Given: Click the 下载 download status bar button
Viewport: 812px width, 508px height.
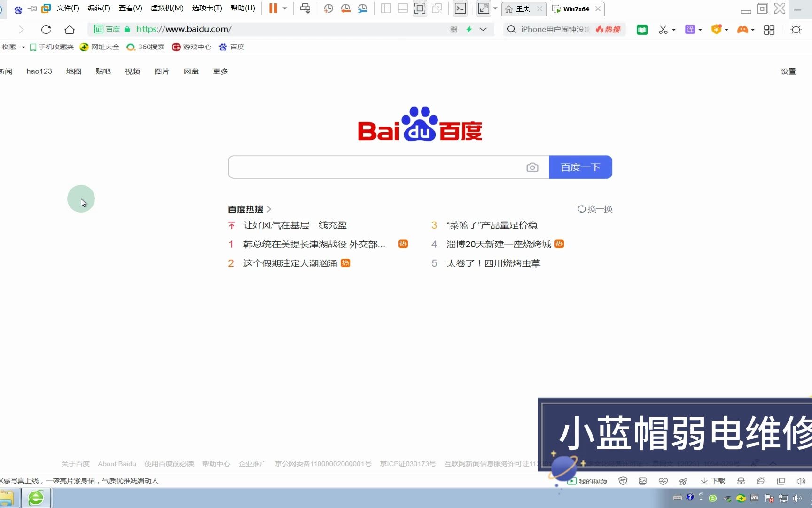Looking at the screenshot, I should tap(713, 481).
